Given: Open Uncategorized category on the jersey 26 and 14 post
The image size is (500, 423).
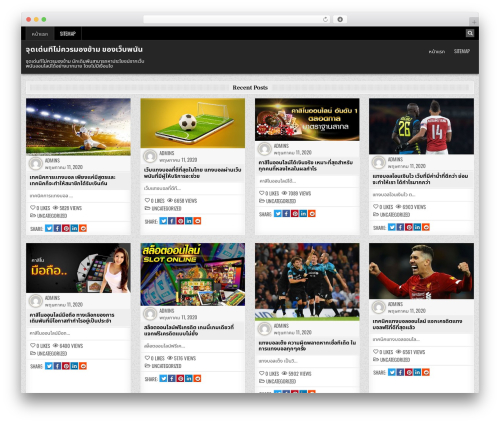Looking at the screenshot, I should tap(395, 214).
